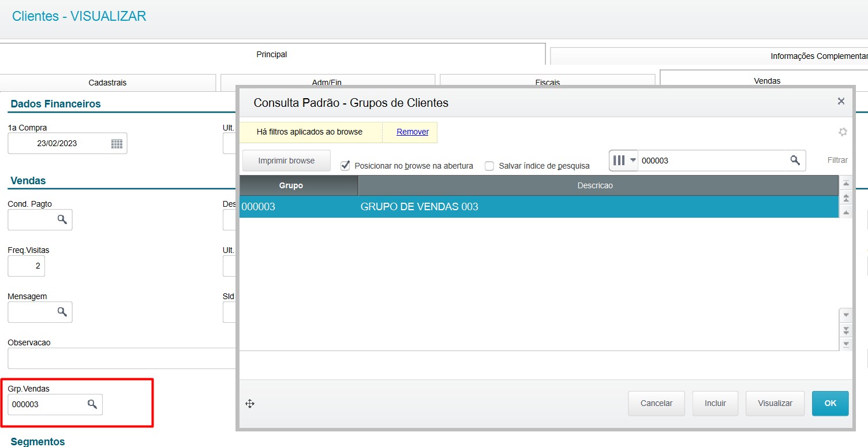868x447 pixels.
Task: Click the Observacao text field
Action: (x=122, y=358)
